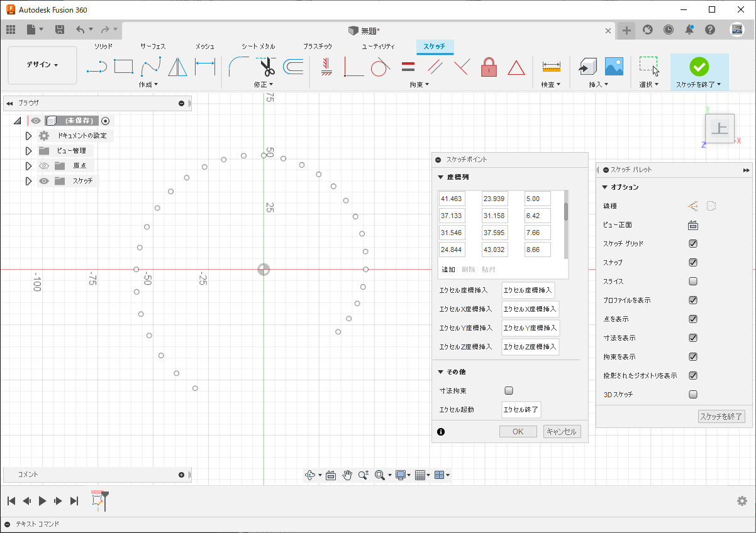Toggle 拘束を表示 checkbox
756x533 pixels.
tap(693, 357)
